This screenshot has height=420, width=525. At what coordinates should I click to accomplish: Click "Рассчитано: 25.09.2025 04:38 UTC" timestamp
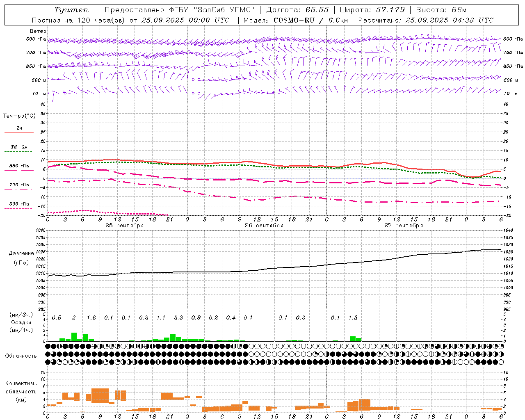click(x=426, y=20)
